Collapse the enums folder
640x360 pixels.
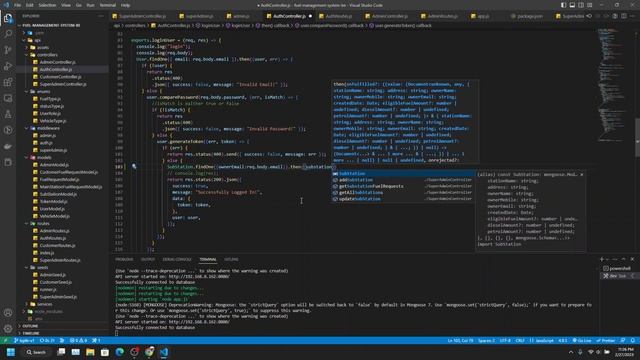click(43, 91)
